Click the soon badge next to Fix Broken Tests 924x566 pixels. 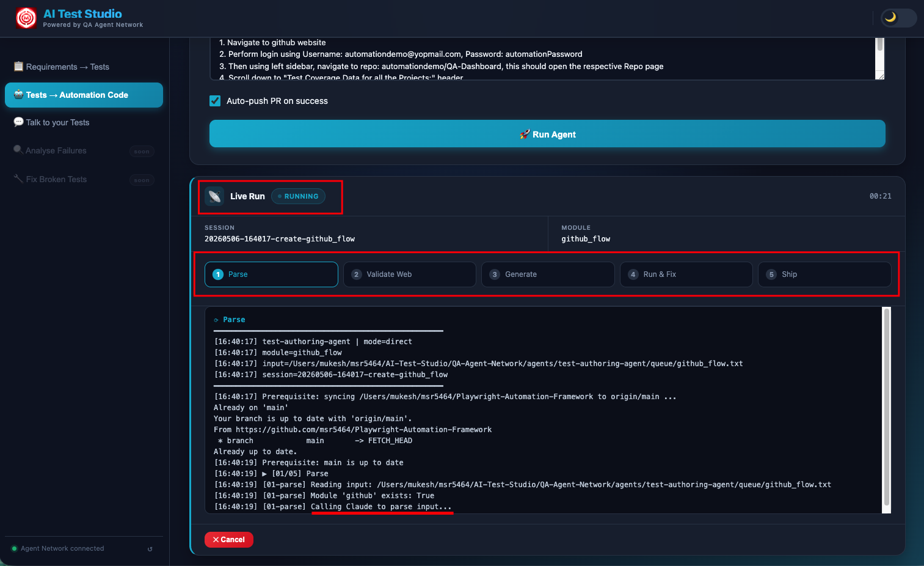pos(142,180)
